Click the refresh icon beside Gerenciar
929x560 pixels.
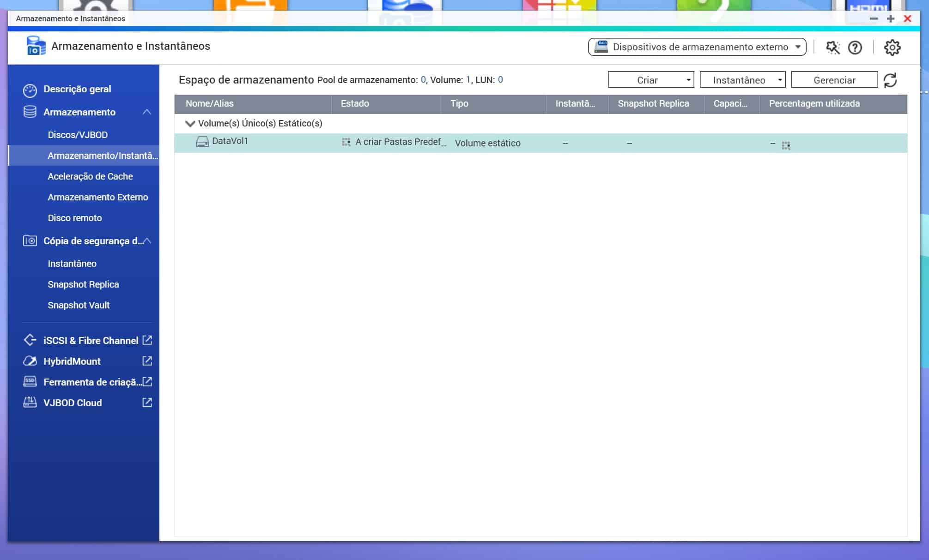[x=890, y=80]
